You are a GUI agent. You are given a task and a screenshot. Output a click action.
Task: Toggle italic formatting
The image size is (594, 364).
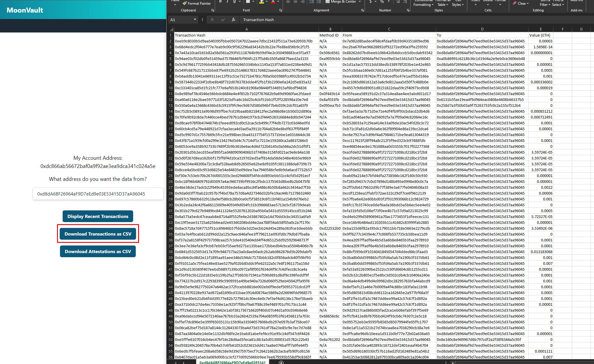(x=227, y=2)
